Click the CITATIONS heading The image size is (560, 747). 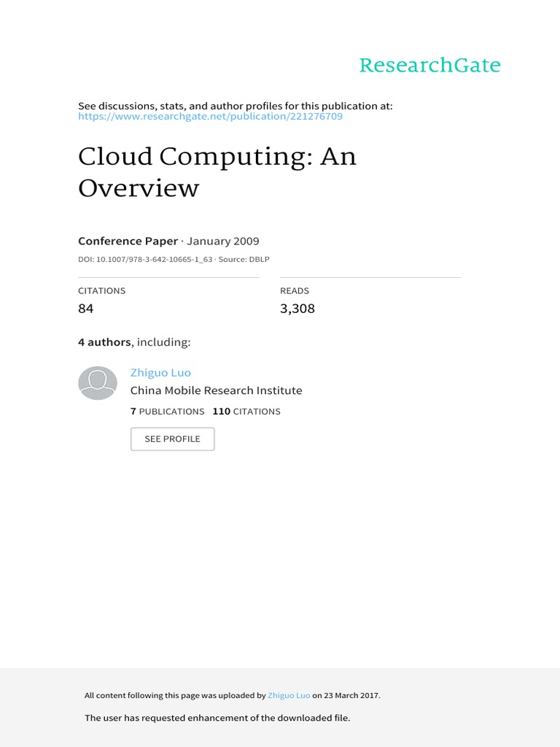click(x=102, y=291)
